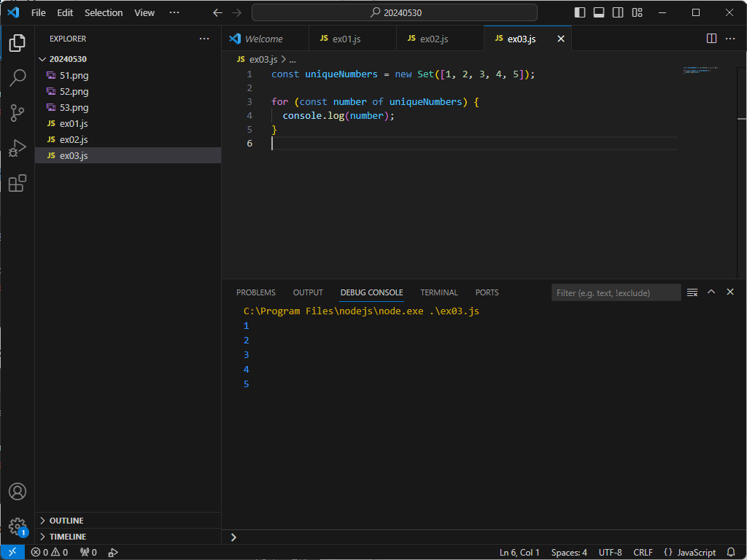Image resolution: width=747 pixels, height=560 pixels.
Task: Click the Split Editor Right icon
Action: pyautogui.click(x=711, y=39)
